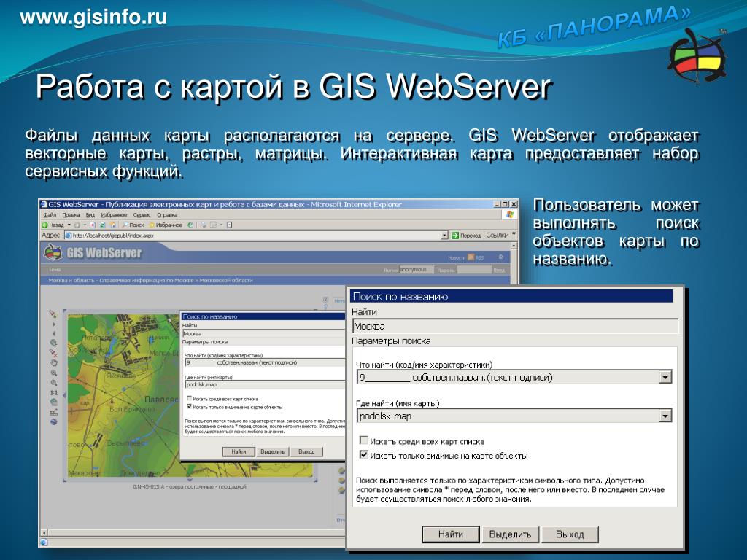Viewport: 747px width, 560px height.
Task: Open the dropdown arrow next to the Назад button
Action: tap(69, 225)
